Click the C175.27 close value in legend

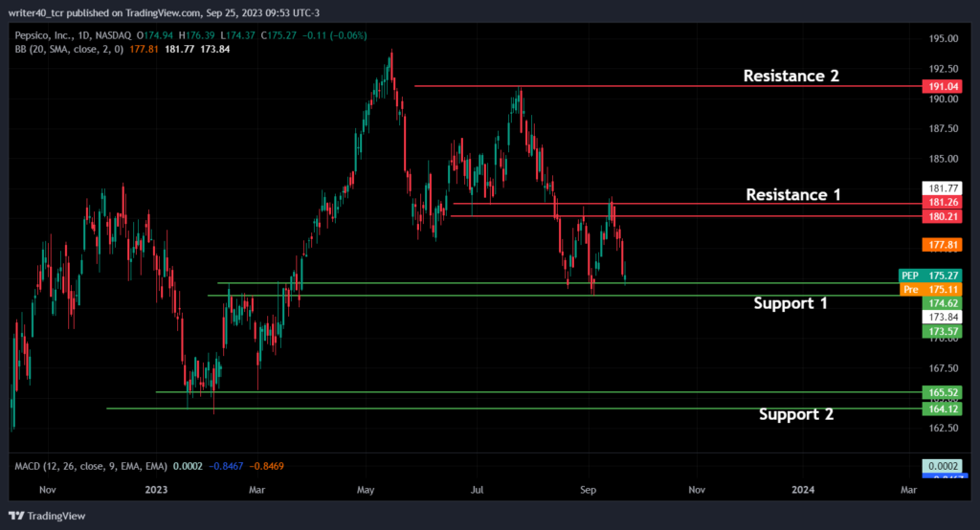click(278, 35)
